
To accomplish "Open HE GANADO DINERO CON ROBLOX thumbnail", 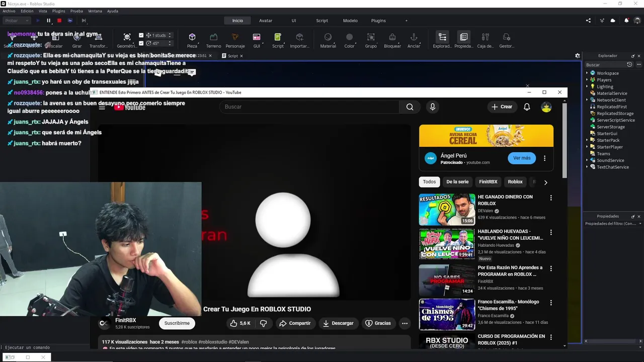I will point(447,209).
